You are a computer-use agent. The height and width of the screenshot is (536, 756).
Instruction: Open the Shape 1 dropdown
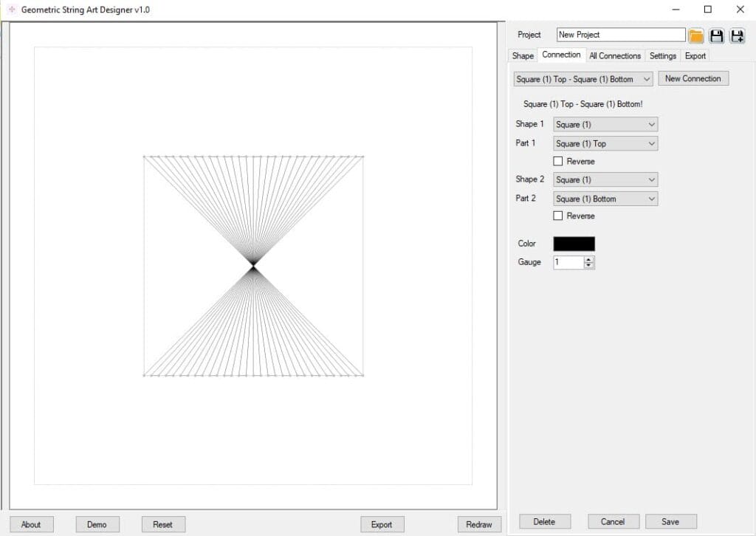click(x=605, y=125)
